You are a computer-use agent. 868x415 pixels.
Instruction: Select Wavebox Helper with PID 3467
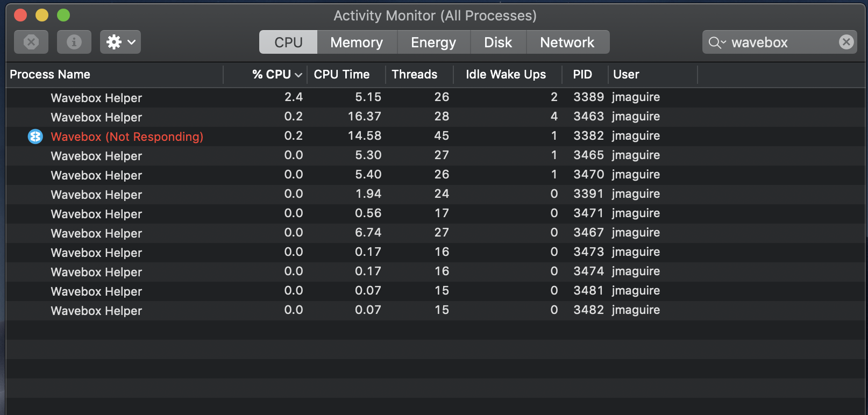click(436, 233)
